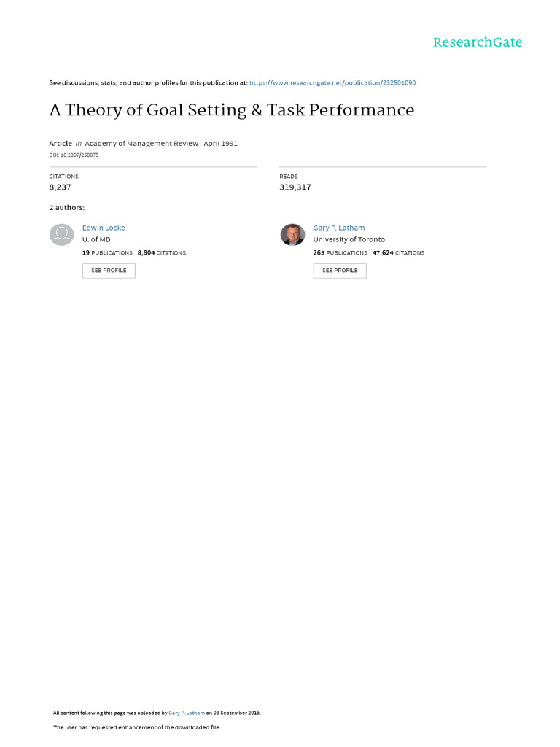Open Edwin Locke's author name link
560x747 pixels.
(x=104, y=228)
